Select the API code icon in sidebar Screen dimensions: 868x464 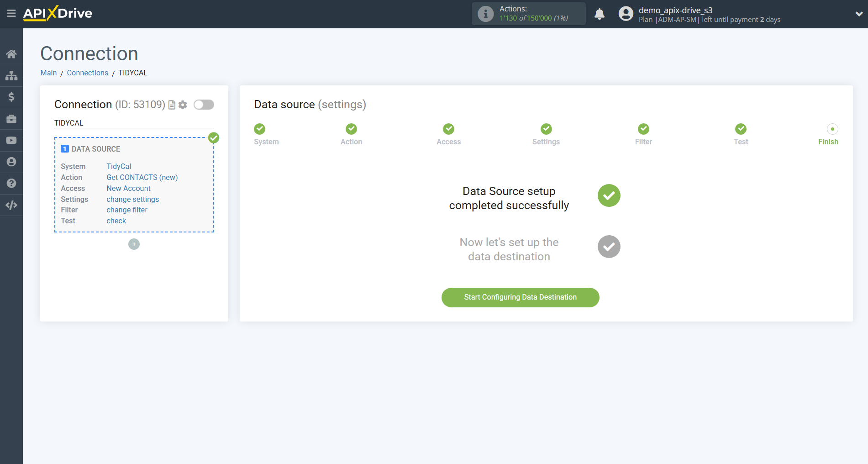[x=11, y=205]
